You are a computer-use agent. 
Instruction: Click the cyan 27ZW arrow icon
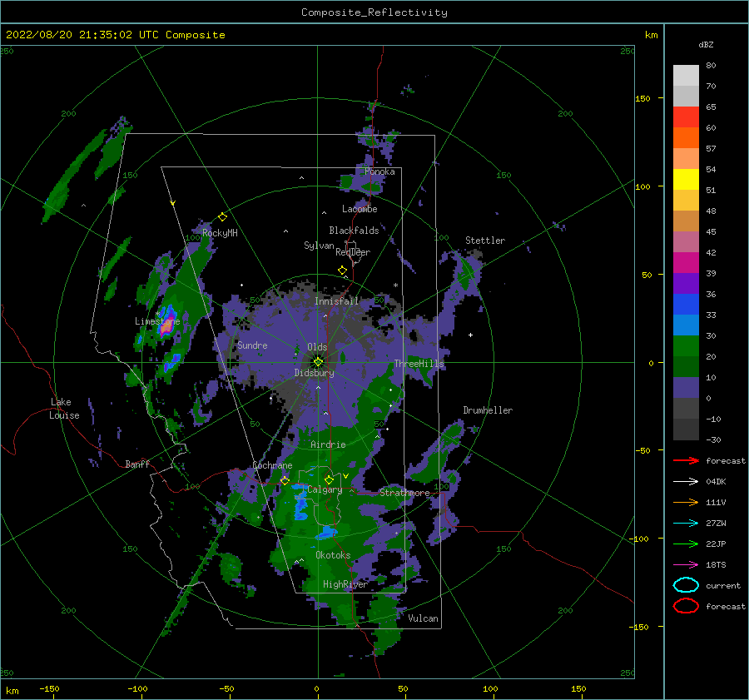pos(686,524)
